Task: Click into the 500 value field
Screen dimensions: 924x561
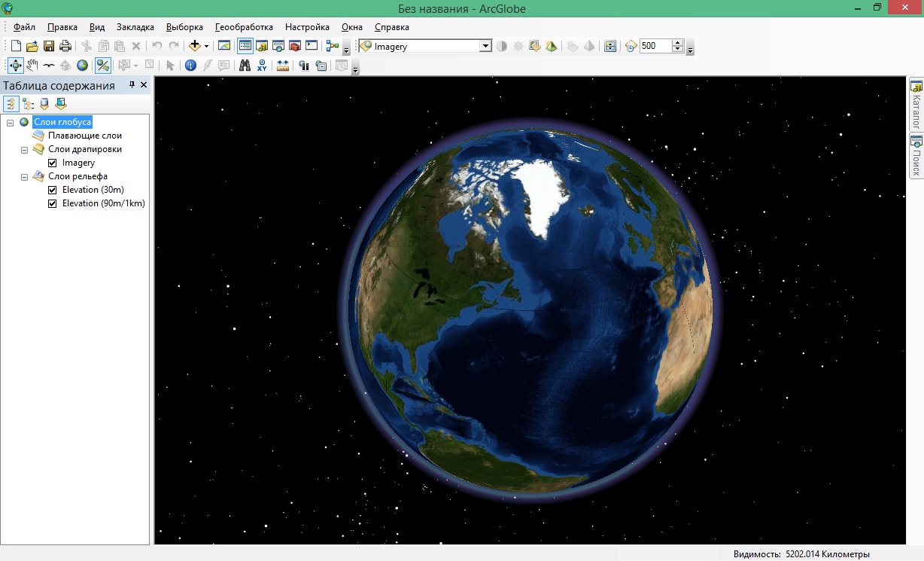Action: [655, 46]
